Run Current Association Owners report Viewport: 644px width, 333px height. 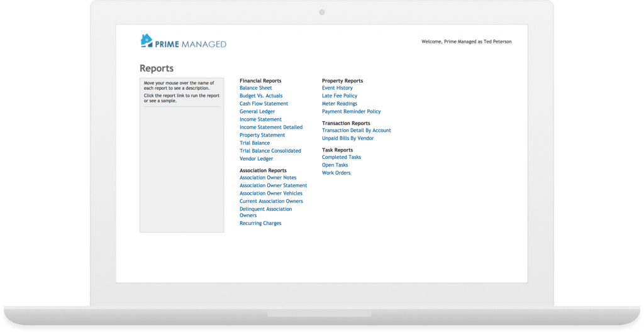[x=272, y=201]
